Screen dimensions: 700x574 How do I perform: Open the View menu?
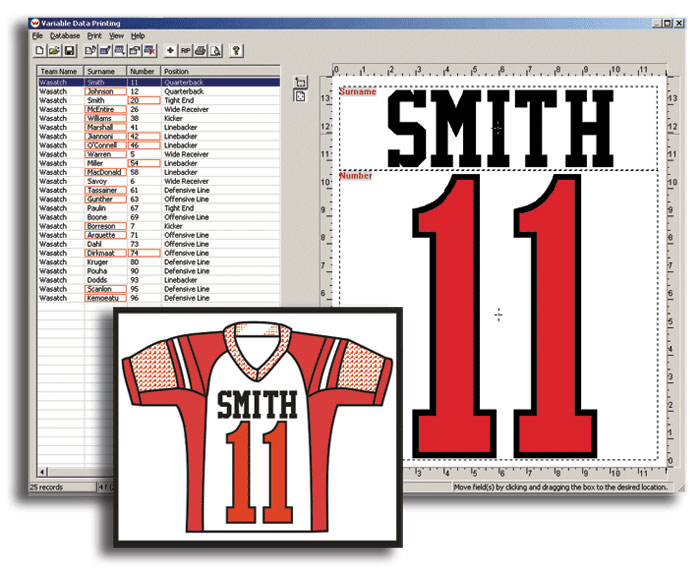(117, 36)
